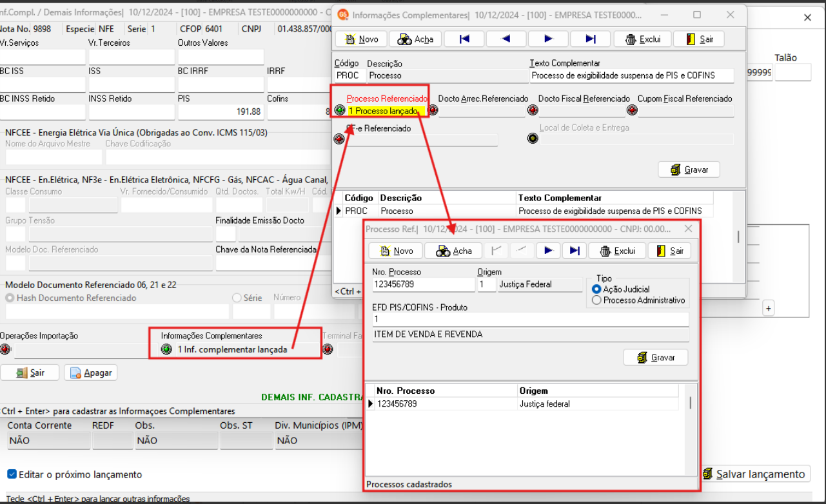Image resolution: width=826 pixels, height=504 pixels.
Task: Click Acha binoculars in Informações Complementares window
Action: coord(415,39)
